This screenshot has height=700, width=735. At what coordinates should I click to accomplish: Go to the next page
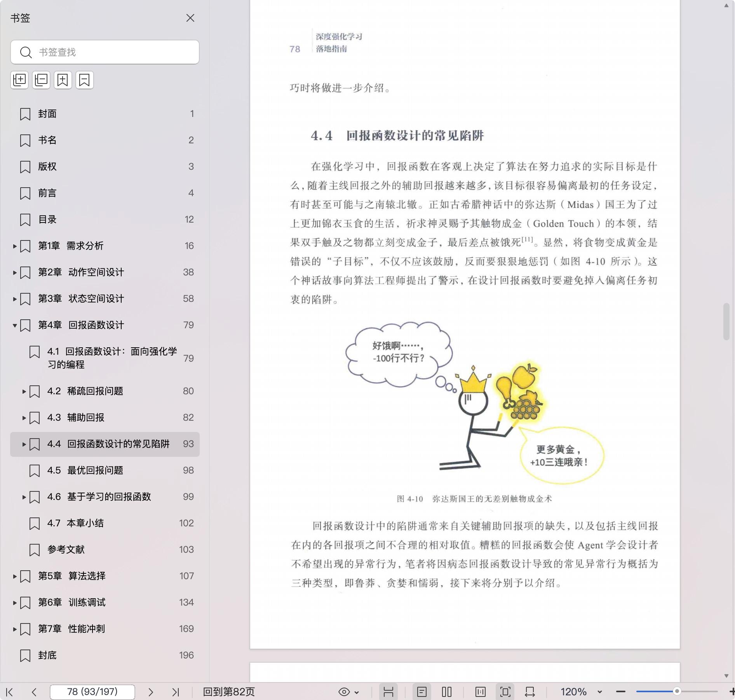[x=151, y=692]
